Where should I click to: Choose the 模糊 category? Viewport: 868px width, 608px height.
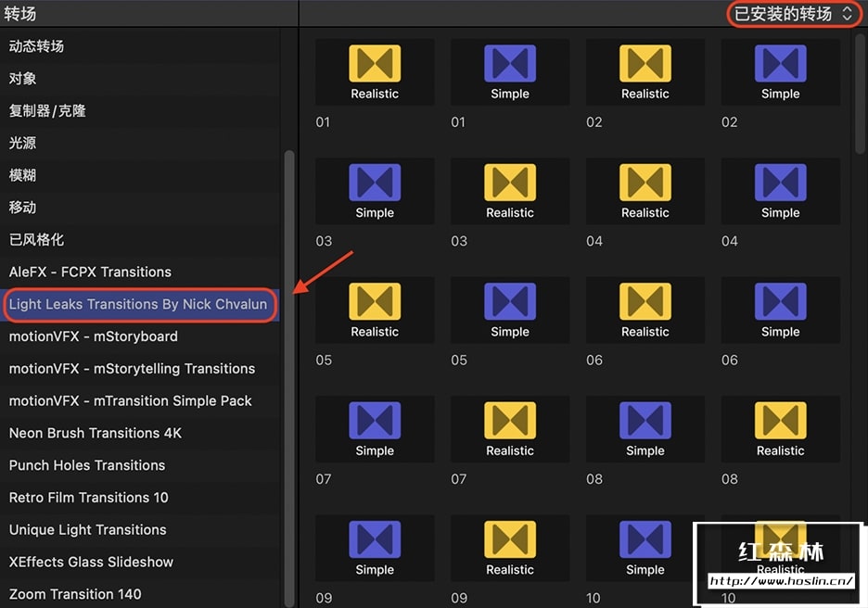point(139,175)
